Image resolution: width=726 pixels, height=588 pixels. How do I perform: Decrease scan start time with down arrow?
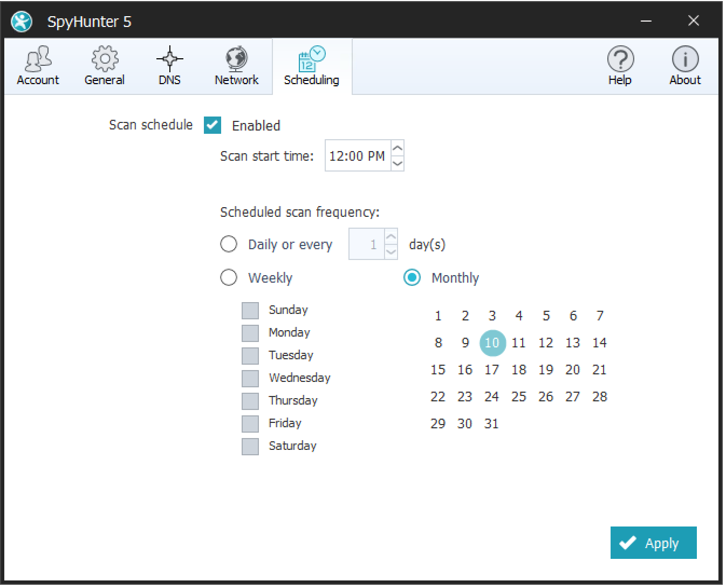tap(398, 163)
